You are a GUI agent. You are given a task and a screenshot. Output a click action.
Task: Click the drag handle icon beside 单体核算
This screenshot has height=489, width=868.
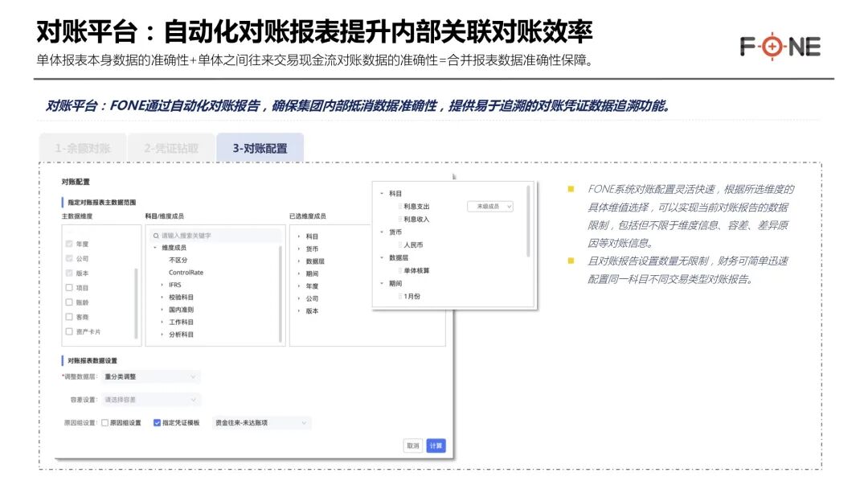(x=399, y=271)
